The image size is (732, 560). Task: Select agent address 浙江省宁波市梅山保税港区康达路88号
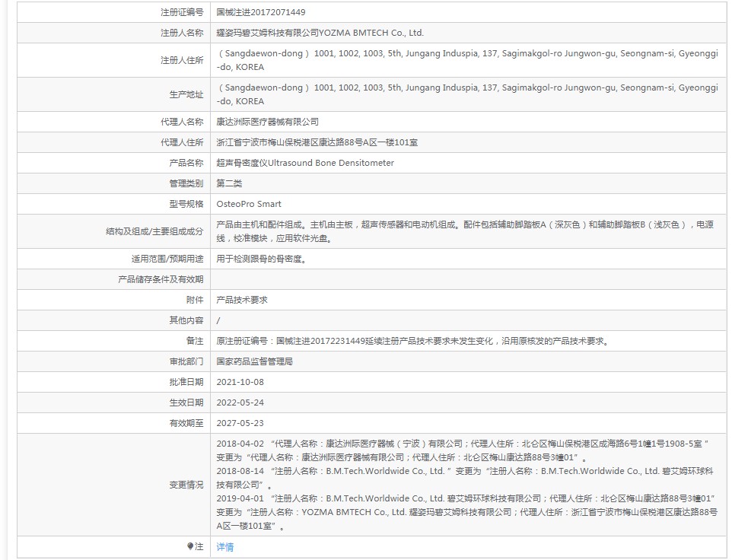[289, 142]
